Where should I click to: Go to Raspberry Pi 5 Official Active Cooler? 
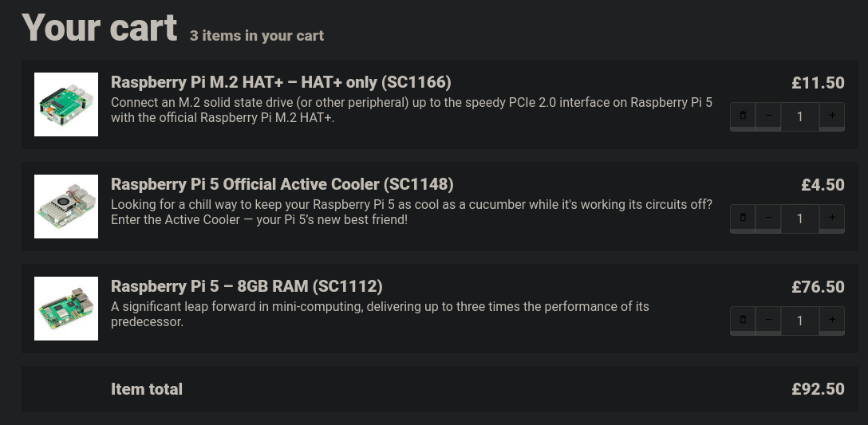[x=282, y=184]
